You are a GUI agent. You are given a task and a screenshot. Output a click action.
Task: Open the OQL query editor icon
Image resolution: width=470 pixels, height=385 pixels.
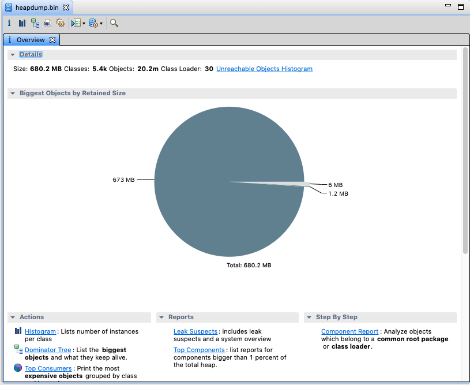(x=48, y=23)
